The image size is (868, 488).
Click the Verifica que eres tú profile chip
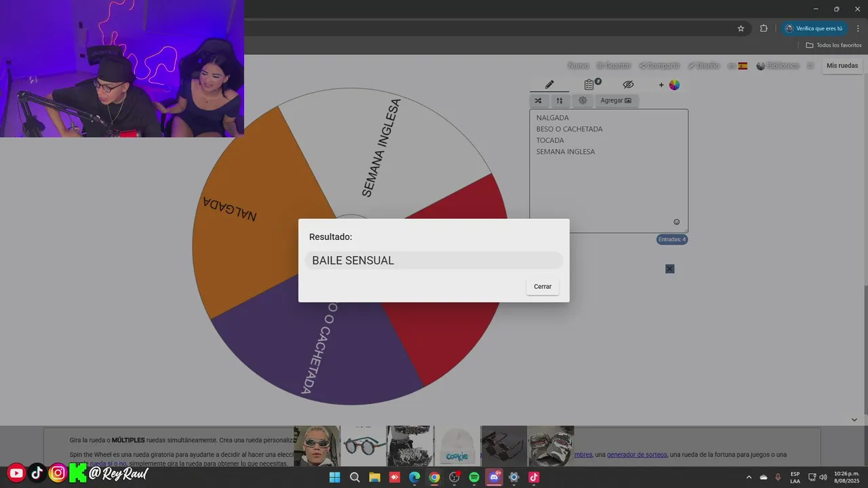tap(813, 28)
